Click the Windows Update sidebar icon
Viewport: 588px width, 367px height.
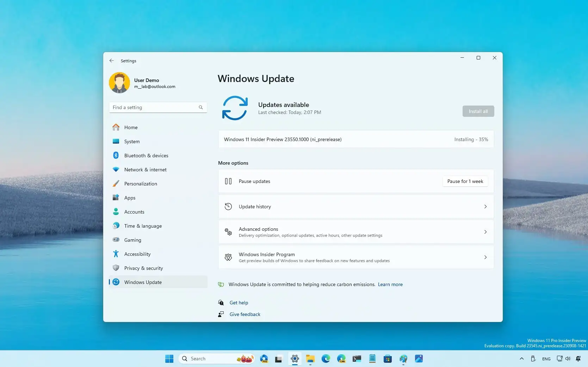116,282
